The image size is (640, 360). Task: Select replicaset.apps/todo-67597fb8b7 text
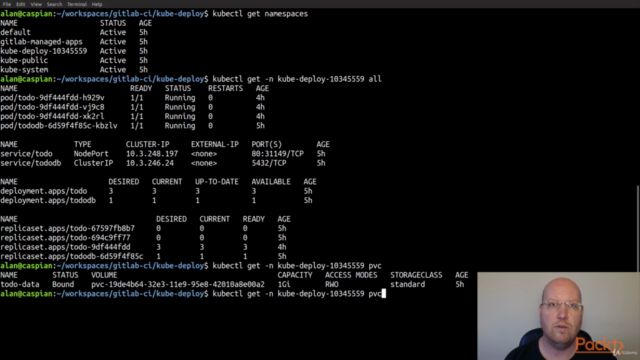(x=67, y=229)
